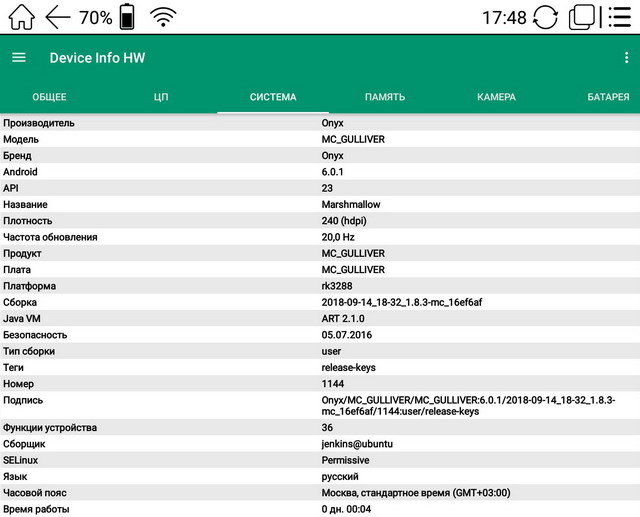Tap the jenkins@ubuntu builder value

[x=357, y=444]
